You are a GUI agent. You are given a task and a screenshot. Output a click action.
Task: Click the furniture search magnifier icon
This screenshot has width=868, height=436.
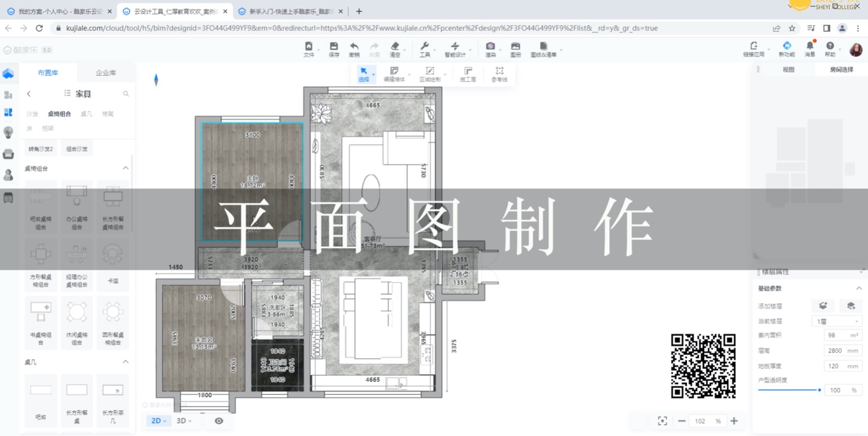click(x=126, y=94)
